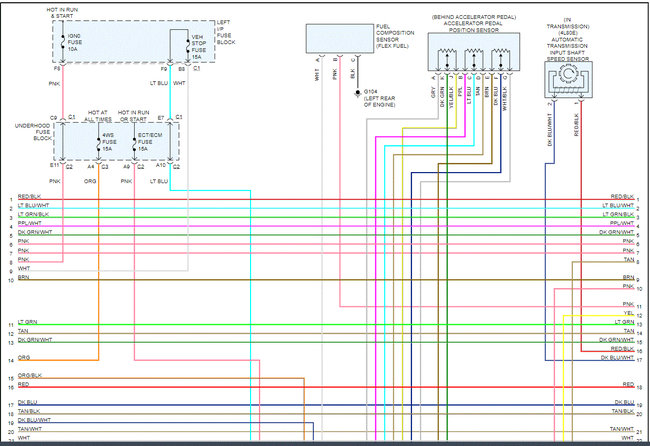The width and height of the screenshot is (650, 446).
Task: Select the BRN label on right row 9
Action: [628, 277]
